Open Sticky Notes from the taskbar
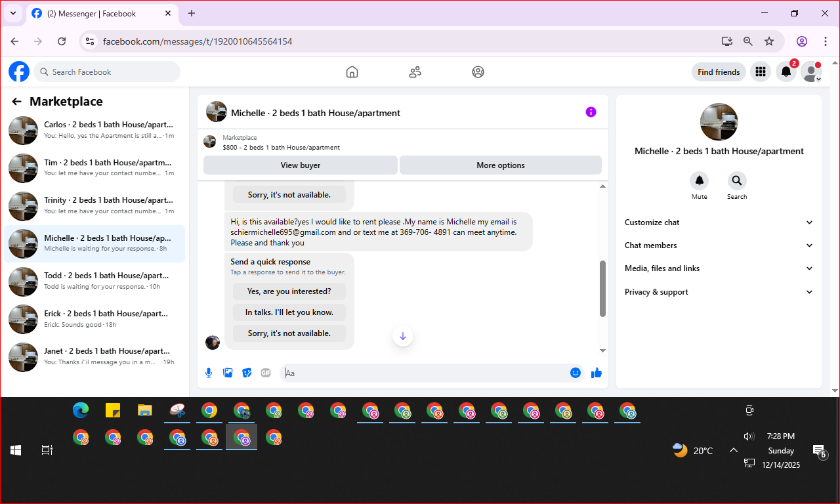Viewport: 840px width, 504px height. 113,411
